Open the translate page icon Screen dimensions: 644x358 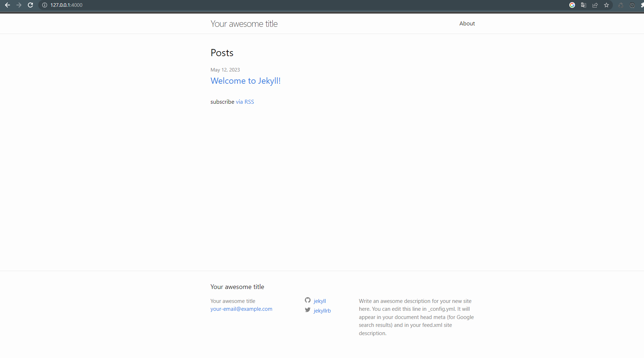click(584, 5)
